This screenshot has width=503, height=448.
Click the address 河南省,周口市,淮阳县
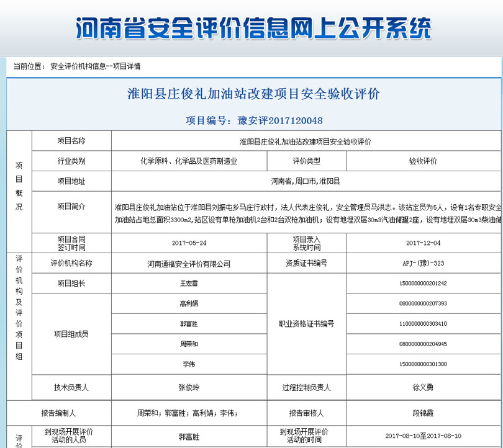point(306,181)
